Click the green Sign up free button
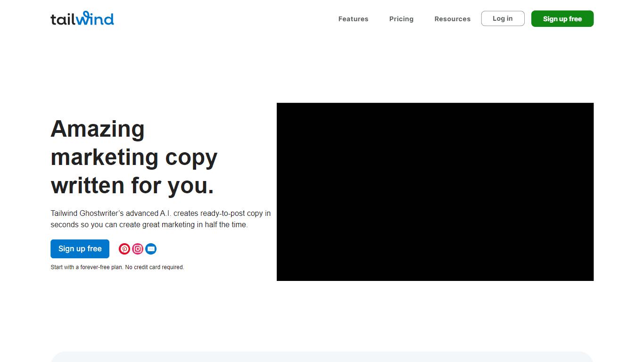The image size is (644, 362). pos(562,19)
